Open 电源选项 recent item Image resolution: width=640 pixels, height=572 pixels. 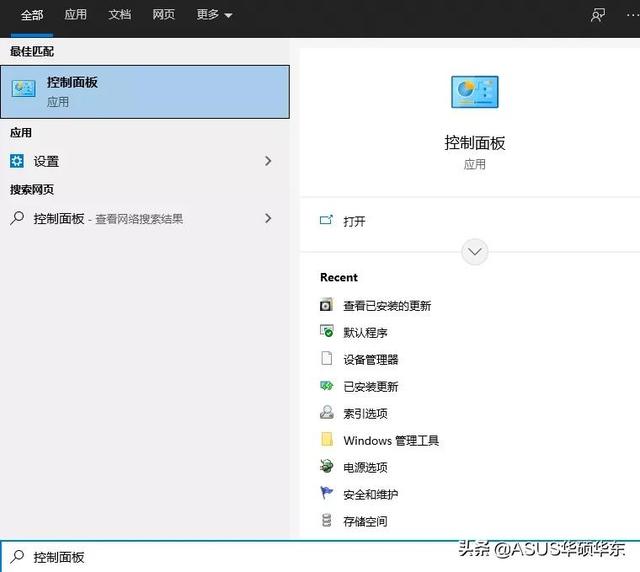(x=365, y=467)
